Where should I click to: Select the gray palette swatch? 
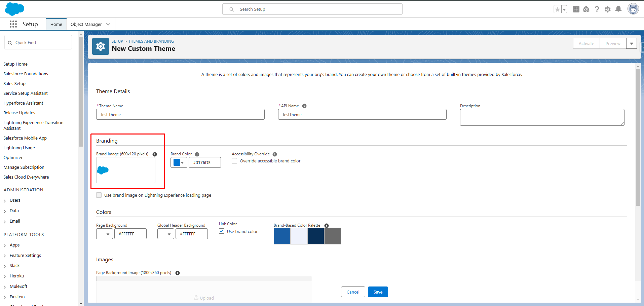(333, 236)
